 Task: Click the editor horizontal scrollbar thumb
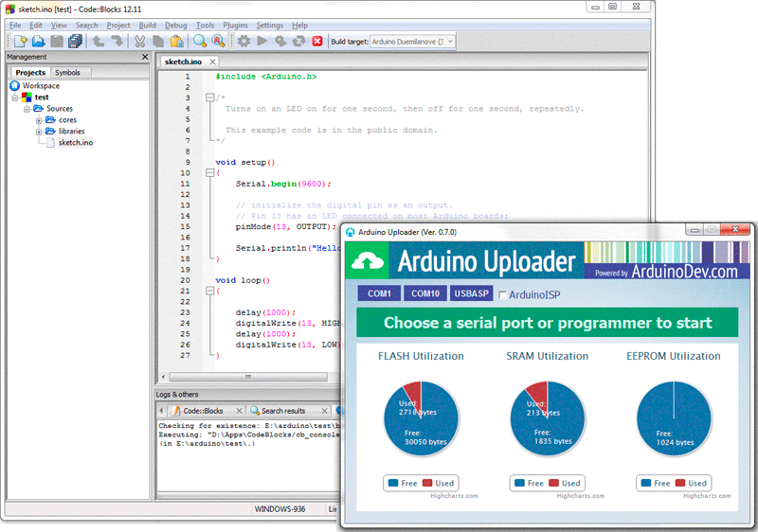tap(248, 377)
